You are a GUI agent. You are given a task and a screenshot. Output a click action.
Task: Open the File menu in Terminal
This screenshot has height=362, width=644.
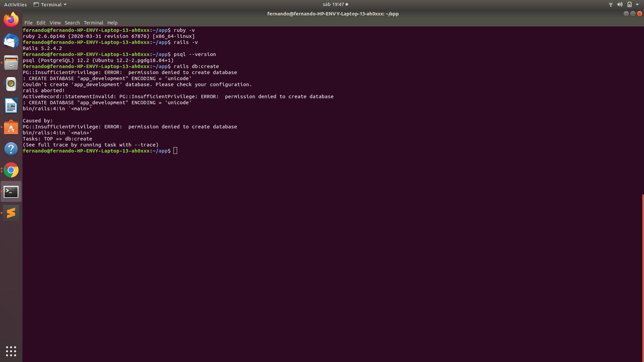(x=29, y=22)
